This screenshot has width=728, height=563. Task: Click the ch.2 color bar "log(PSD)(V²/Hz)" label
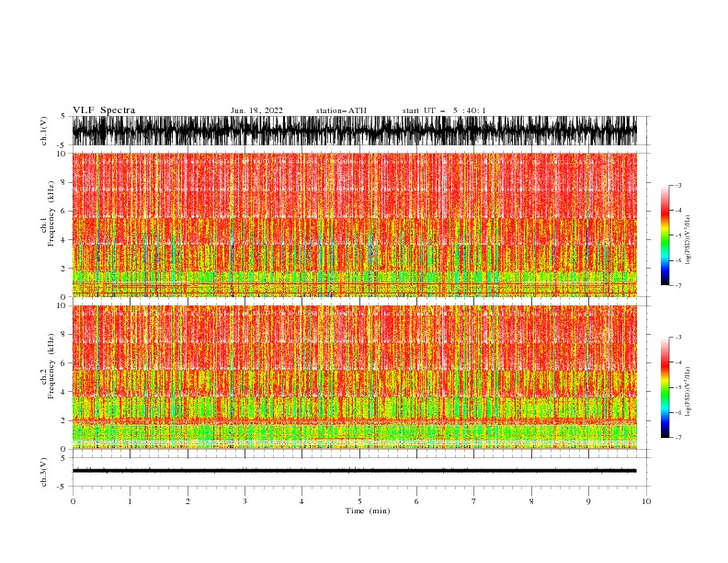[x=688, y=392]
